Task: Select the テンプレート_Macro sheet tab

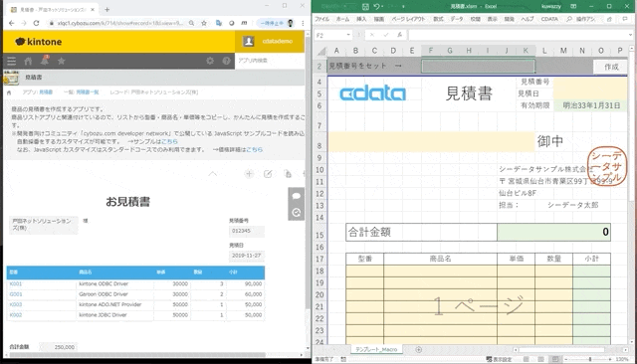Action: 376,349
